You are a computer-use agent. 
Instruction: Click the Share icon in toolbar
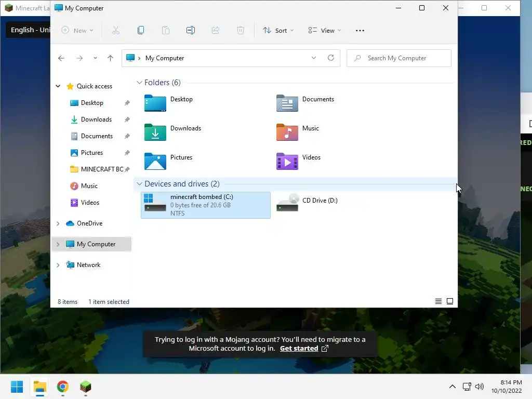[216, 31]
